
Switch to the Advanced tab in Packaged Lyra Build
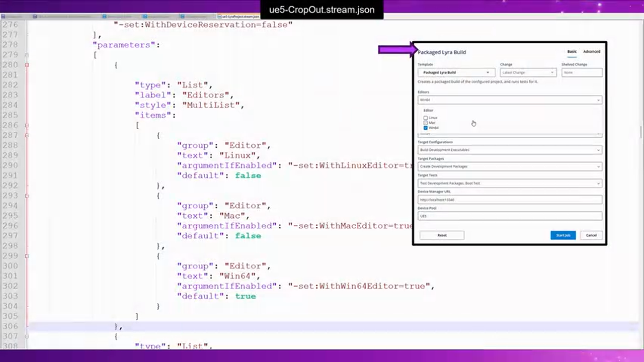pos(591,51)
